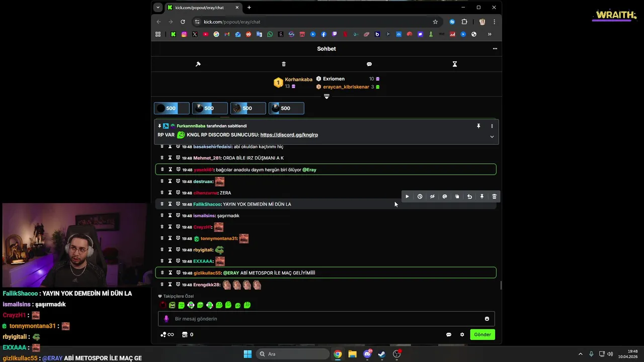This screenshot has height=362, width=644.
Task: Click the chat bubble icon beside the settings gear
Action: click(x=449, y=334)
